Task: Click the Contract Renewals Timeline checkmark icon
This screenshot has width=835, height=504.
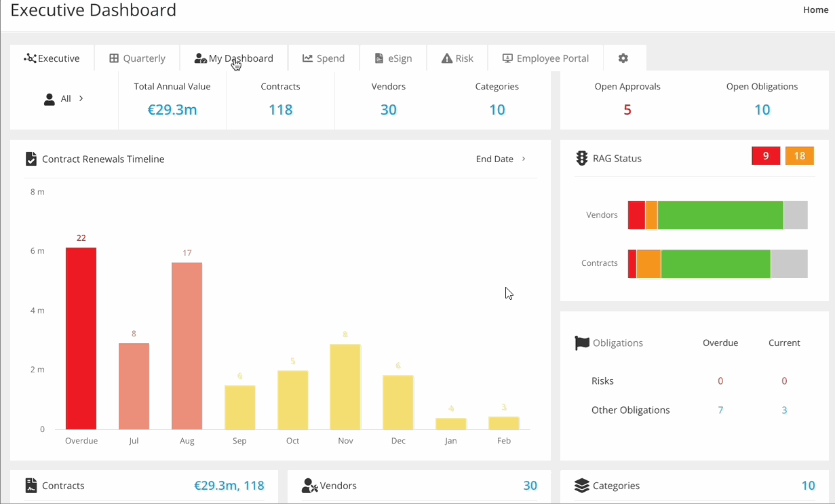Action: [x=31, y=159]
